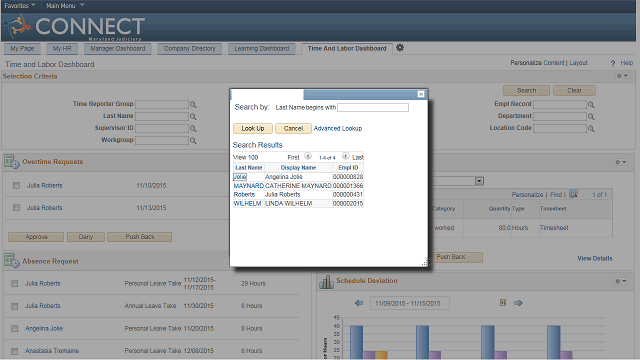Expand the Favorites dropdown menu
The image size is (640, 360).
click(x=20, y=5)
